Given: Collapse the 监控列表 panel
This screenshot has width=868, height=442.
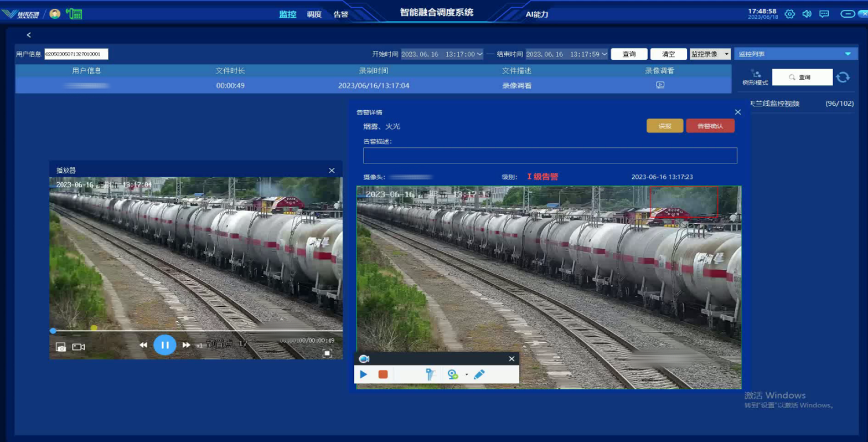Looking at the screenshot, I should tap(848, 54).
